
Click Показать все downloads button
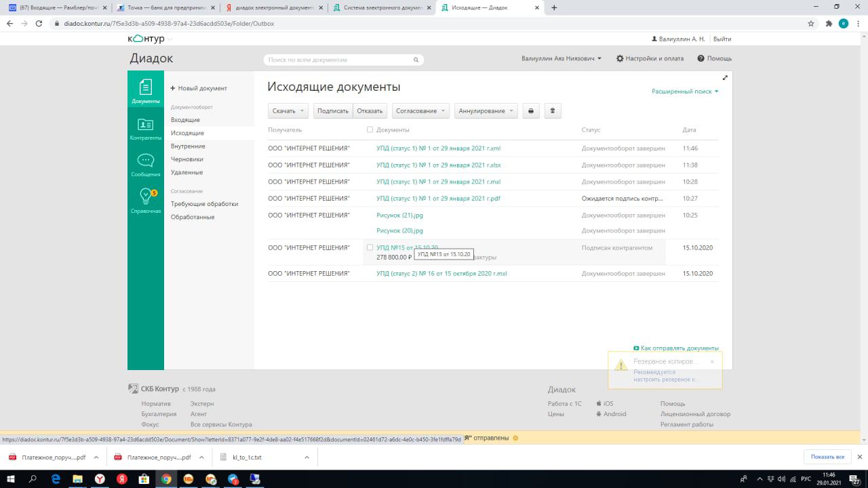pyautogui.click(x=827, y=457)
